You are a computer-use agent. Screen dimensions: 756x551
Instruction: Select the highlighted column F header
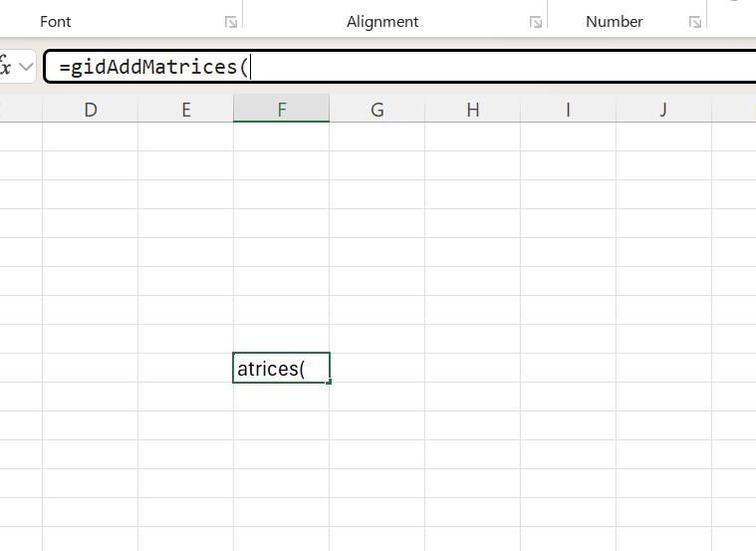282,110
